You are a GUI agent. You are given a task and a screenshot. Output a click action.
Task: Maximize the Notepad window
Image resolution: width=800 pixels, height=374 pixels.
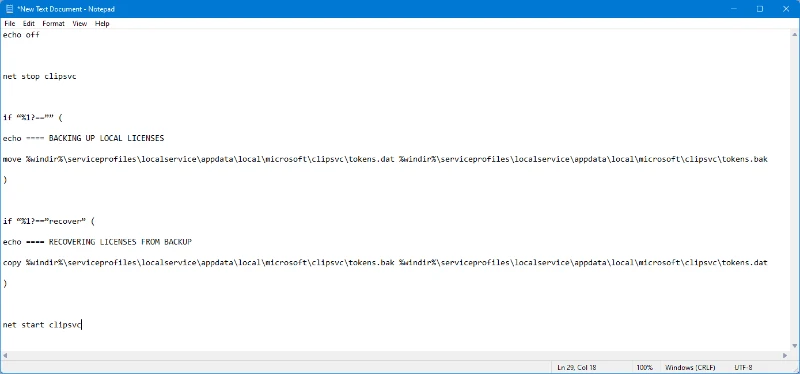tap(760, 9)
